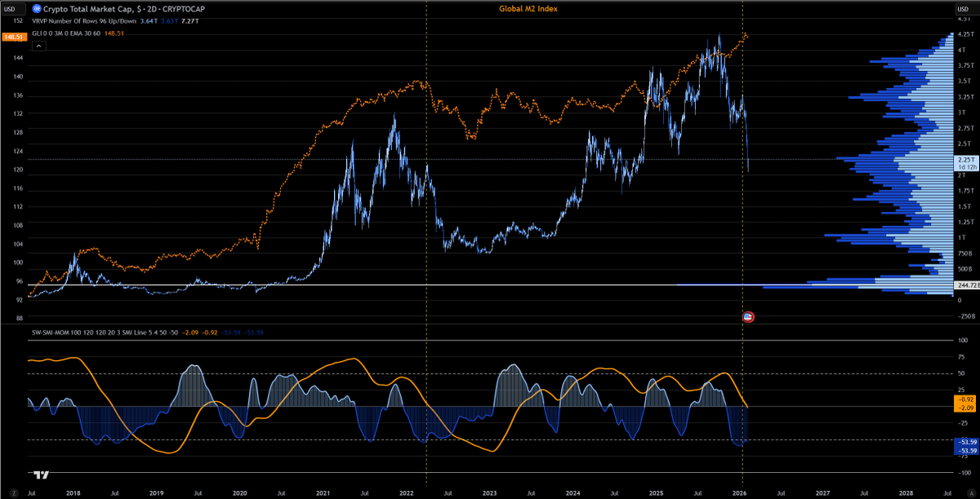Click the 120 label on left price scale
The height and width of the screenshot is (499, 980).
click(18, 170)
